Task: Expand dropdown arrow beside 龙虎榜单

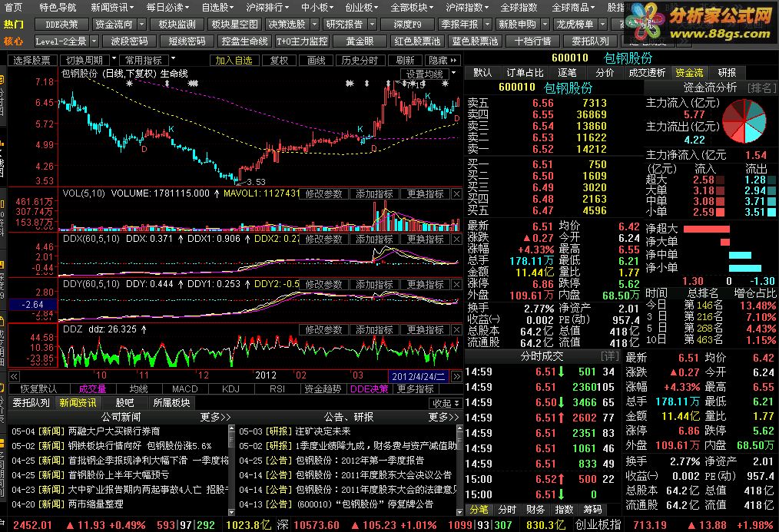Action: click(x=602, y=24)
